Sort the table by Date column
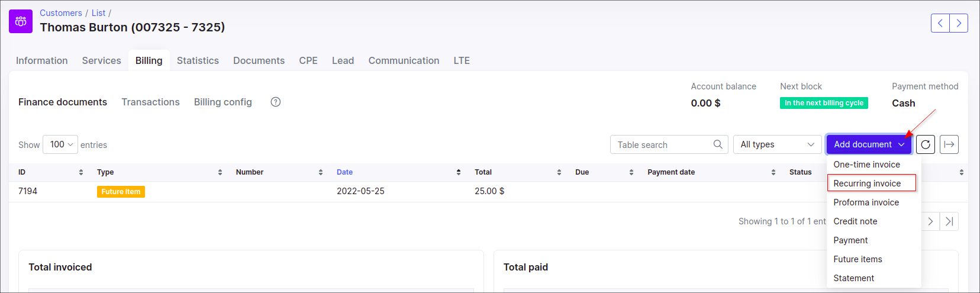This screenshot has height=293, width=980. 344,172
